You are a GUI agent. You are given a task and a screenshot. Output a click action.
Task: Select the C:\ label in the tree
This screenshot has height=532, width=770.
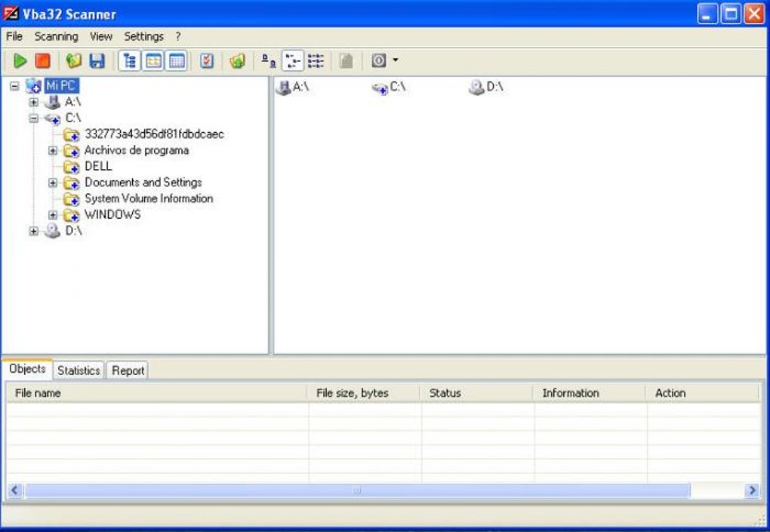tap(72, 118)
